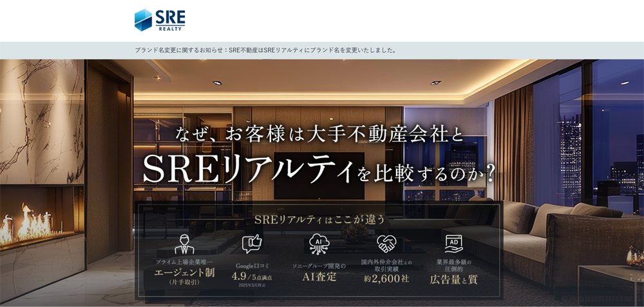Click the headline 'SREリアルティを比較するのか?'

318,170
